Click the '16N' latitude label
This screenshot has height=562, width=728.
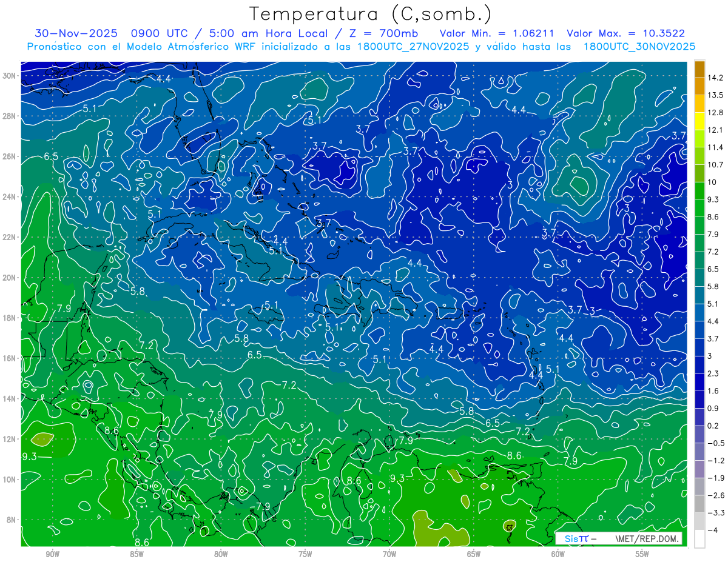[8, 358]
